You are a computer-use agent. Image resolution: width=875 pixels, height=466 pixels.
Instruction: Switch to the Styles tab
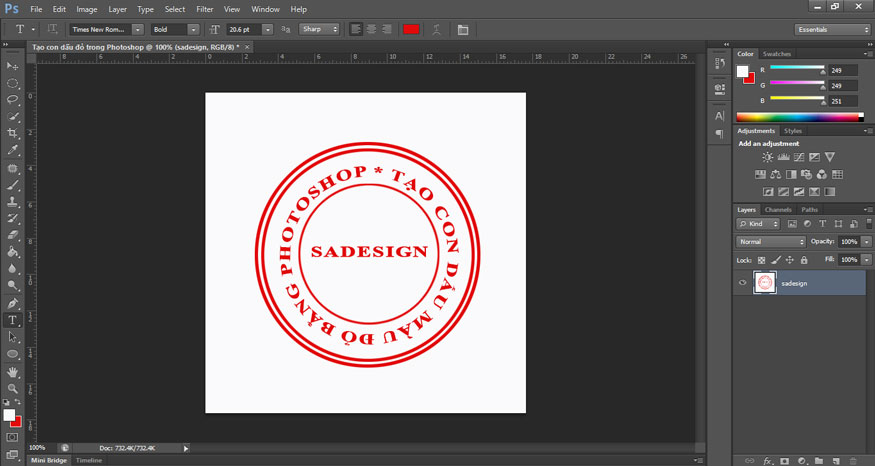792,131
